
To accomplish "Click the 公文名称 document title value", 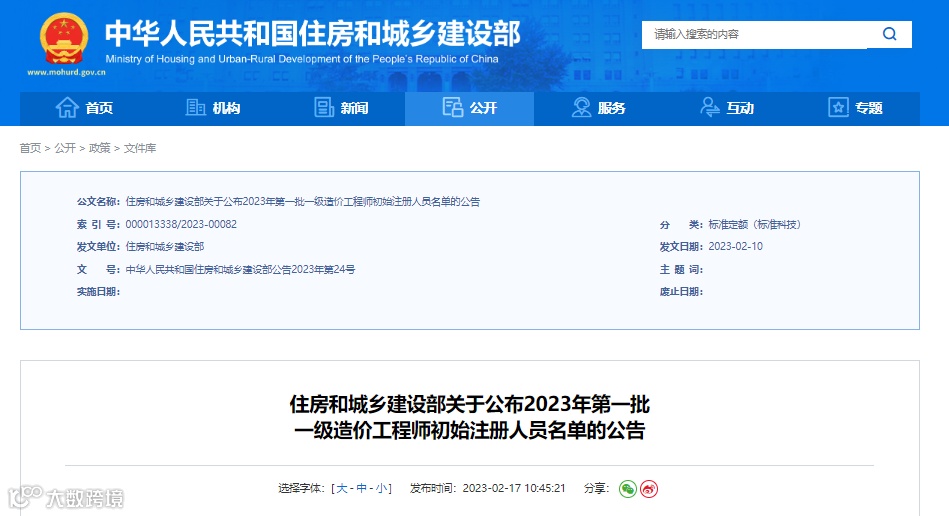I will pos(303,201).
